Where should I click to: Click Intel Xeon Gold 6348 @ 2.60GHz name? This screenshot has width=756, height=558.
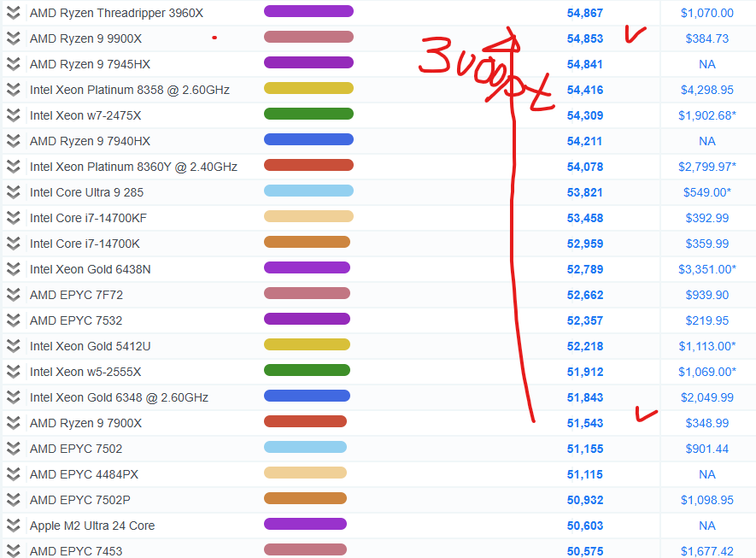[119, 397]
